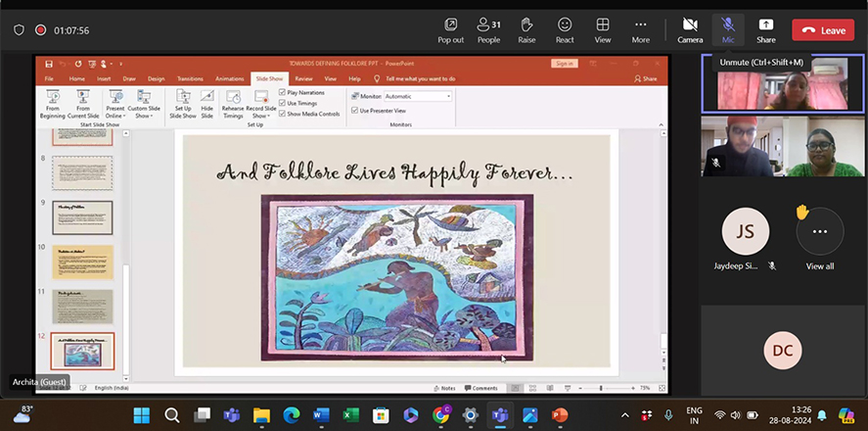
Task: Fit slide to current window
Action: pos(662,388)
